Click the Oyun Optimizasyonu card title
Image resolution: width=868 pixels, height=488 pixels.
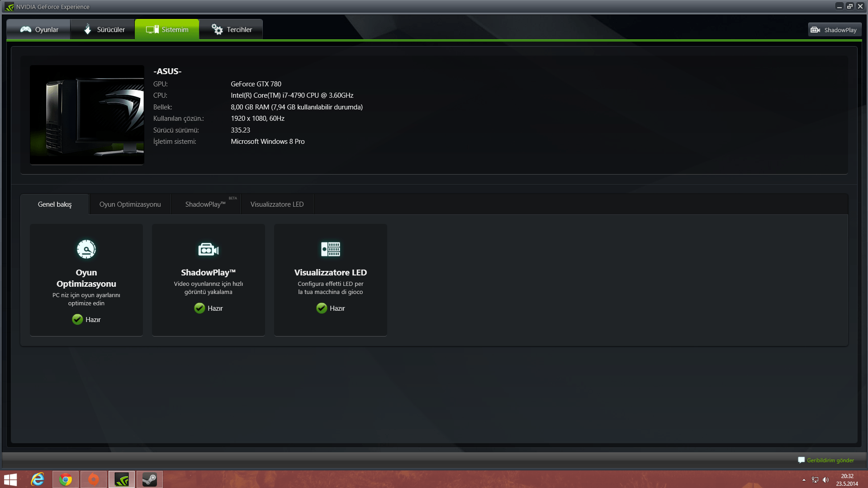pos(86,278)
